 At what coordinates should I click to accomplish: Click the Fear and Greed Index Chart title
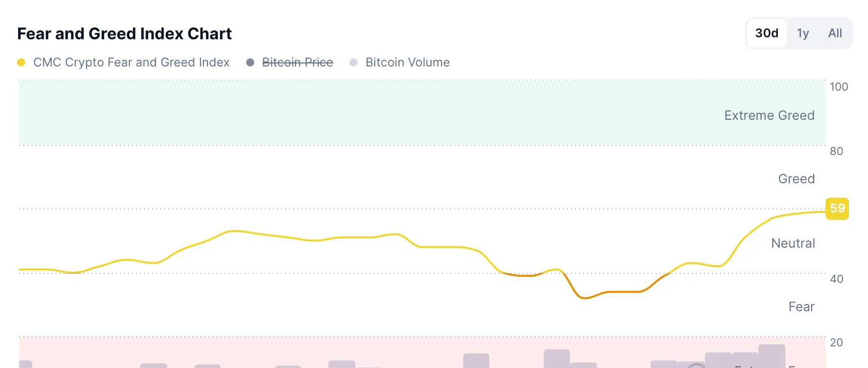124,34
